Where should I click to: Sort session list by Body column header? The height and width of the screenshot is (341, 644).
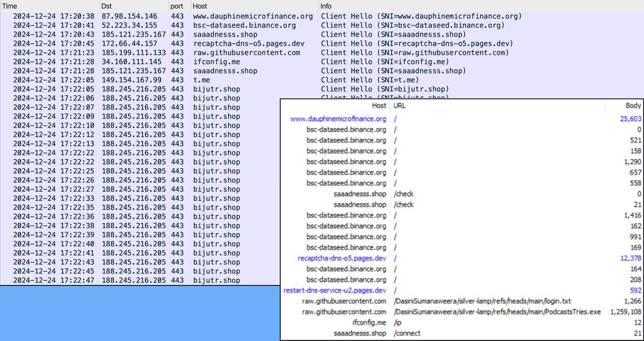tap(623, 106)
